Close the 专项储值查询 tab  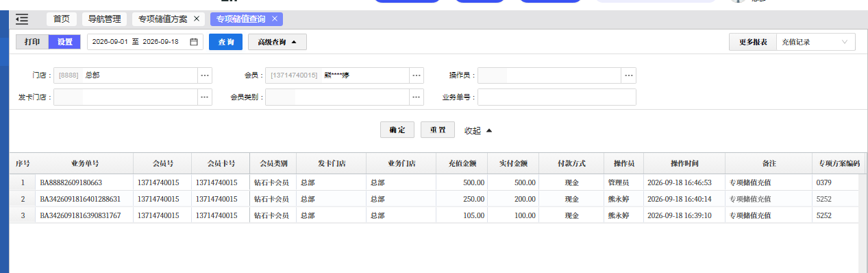point(275,19)
